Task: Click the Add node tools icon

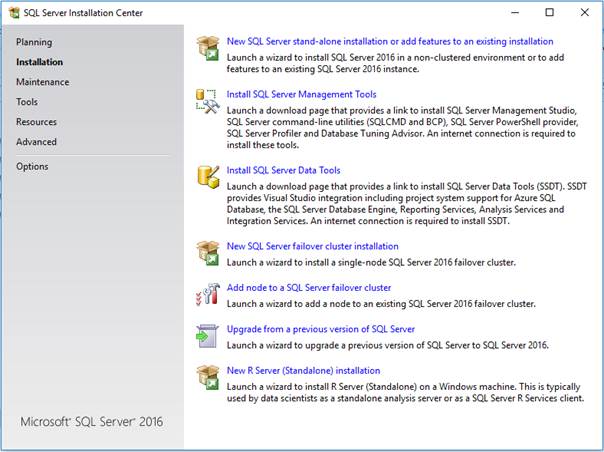Action: click(x=208, y=294)
